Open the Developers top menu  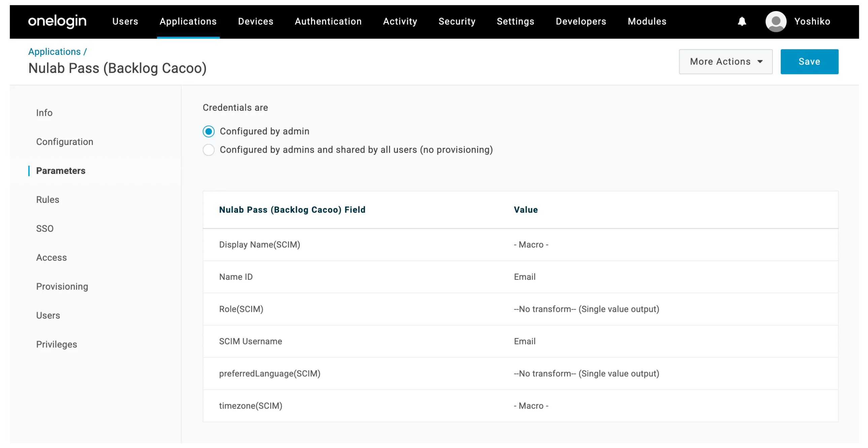tap(581, 22)
